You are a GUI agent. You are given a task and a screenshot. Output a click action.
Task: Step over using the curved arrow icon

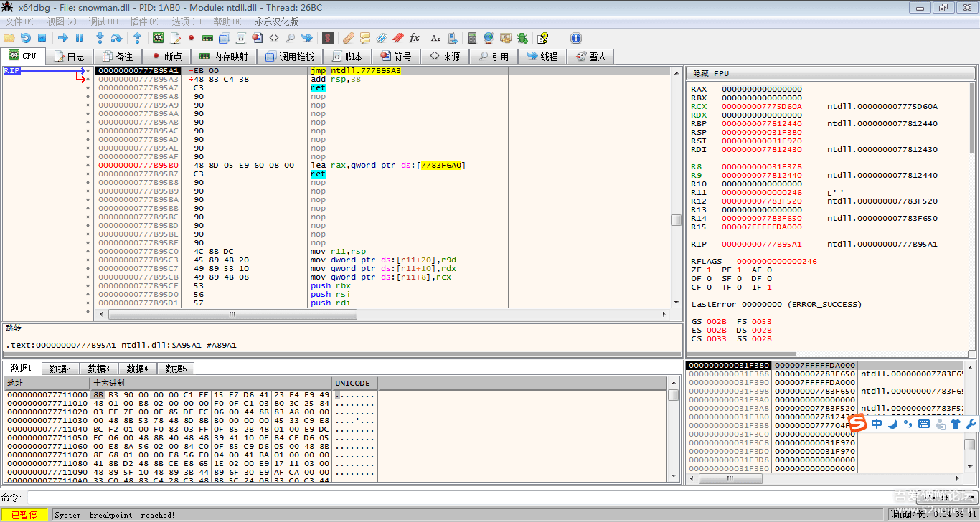[x=116, y=38]
